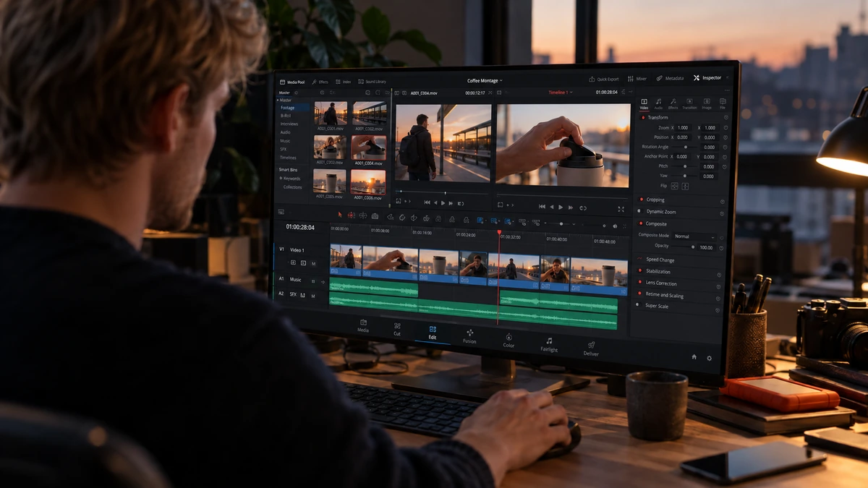Toggle the Transform section enable dot
This screenshot has height=488, width=868.
coord(642,117)
